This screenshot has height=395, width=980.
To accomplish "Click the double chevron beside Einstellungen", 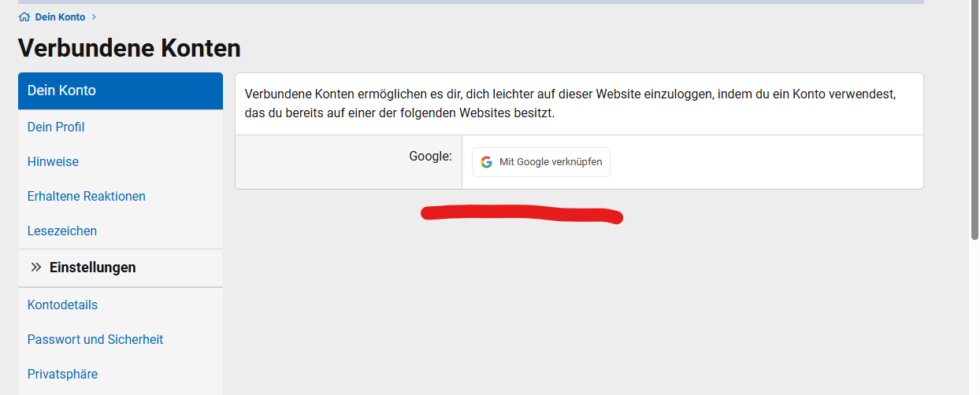I will point(35,268).
